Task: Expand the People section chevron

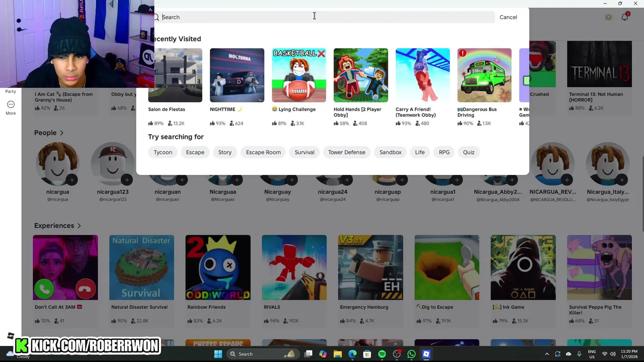Action: 62,133
